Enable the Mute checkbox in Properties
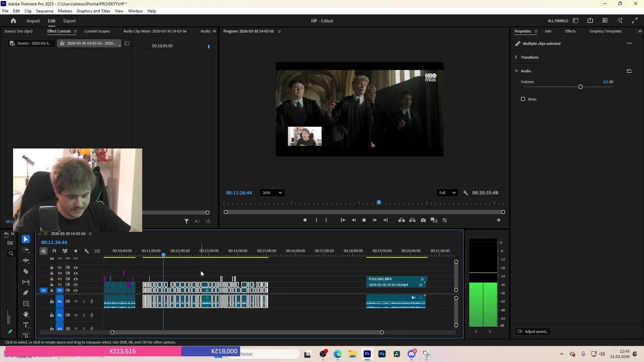This screenshot has width=644, height=362. pyautogui.click(x=523, y=99)
